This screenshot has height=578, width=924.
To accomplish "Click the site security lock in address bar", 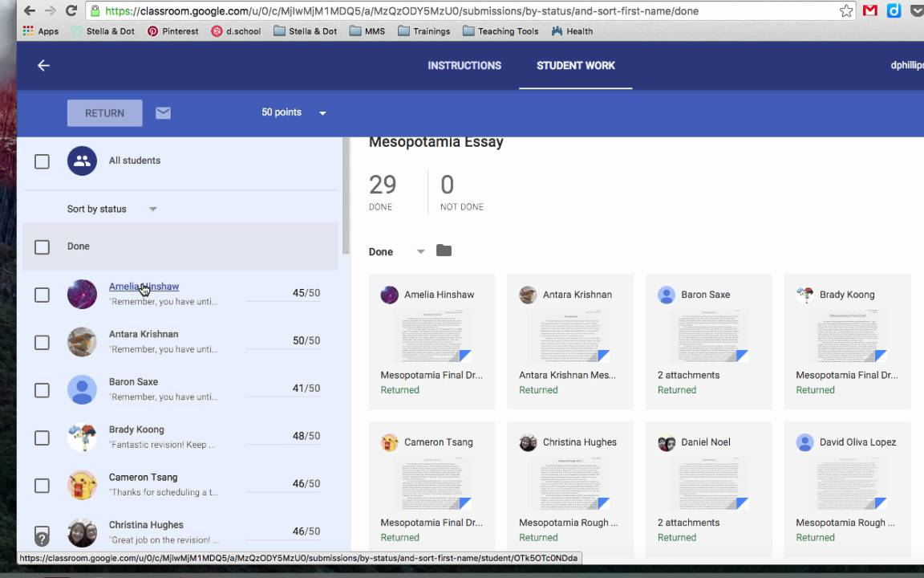I will 95,11.
